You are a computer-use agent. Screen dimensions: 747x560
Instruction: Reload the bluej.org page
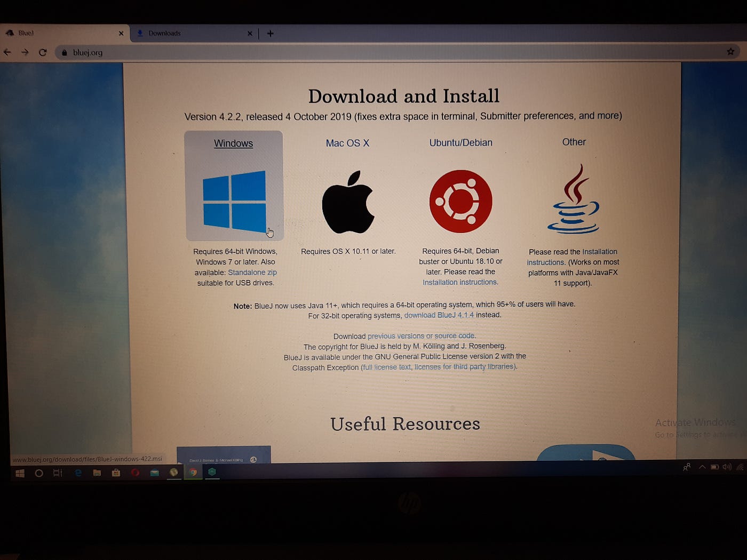[x=43, y=52]
